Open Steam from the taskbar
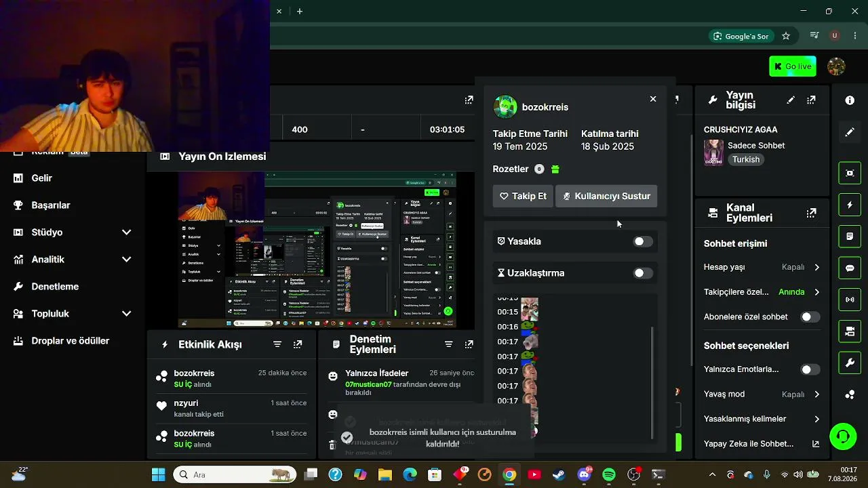The width and height of the screenshot is (868, 488). [559, 474]
